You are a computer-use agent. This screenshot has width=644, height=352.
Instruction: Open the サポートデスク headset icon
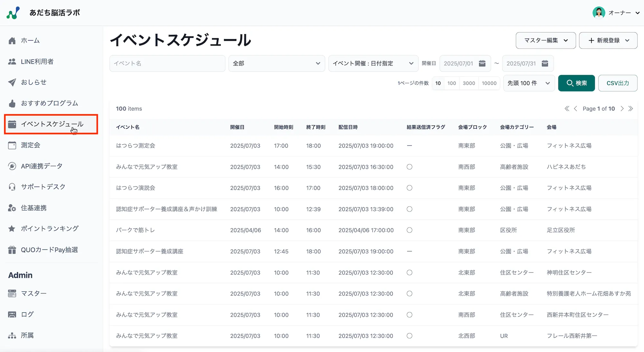[x=12, y=187]
